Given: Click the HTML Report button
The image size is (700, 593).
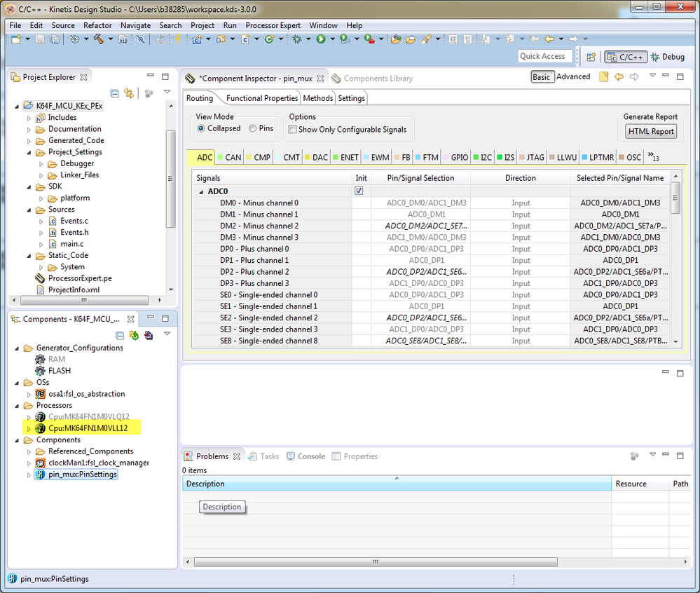Looking at the screenshot, I should coord(651,131).
